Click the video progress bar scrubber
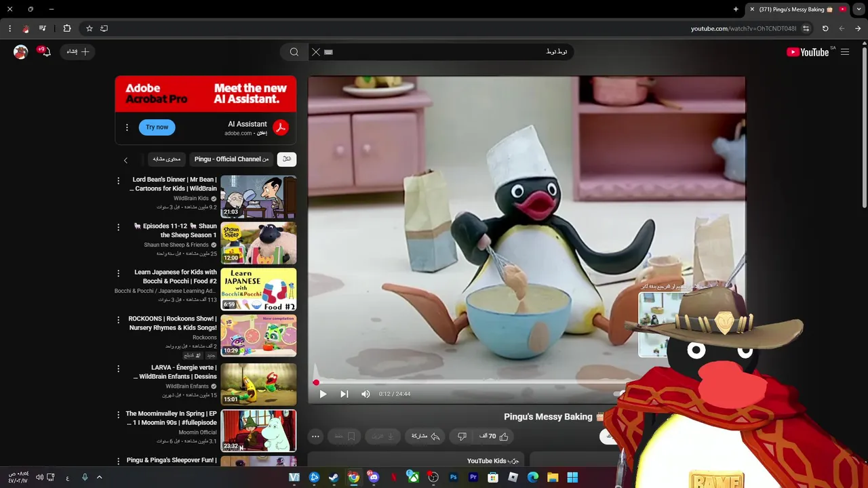 [x=316, y=382]
